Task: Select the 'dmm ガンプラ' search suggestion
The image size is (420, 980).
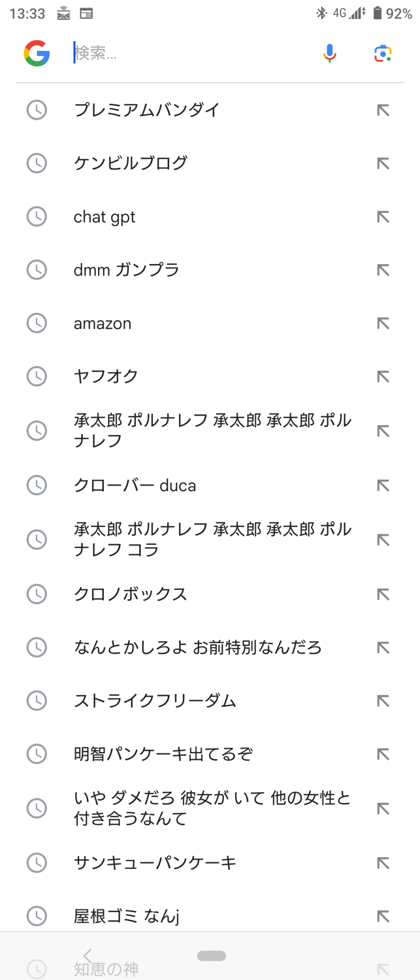Action: (x=126, y=270)
